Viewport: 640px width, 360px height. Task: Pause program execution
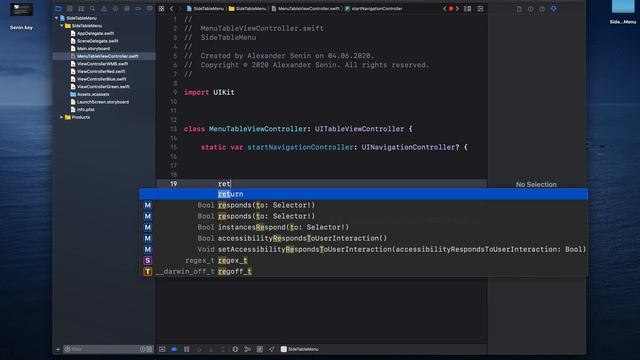[x=187, y=349]
